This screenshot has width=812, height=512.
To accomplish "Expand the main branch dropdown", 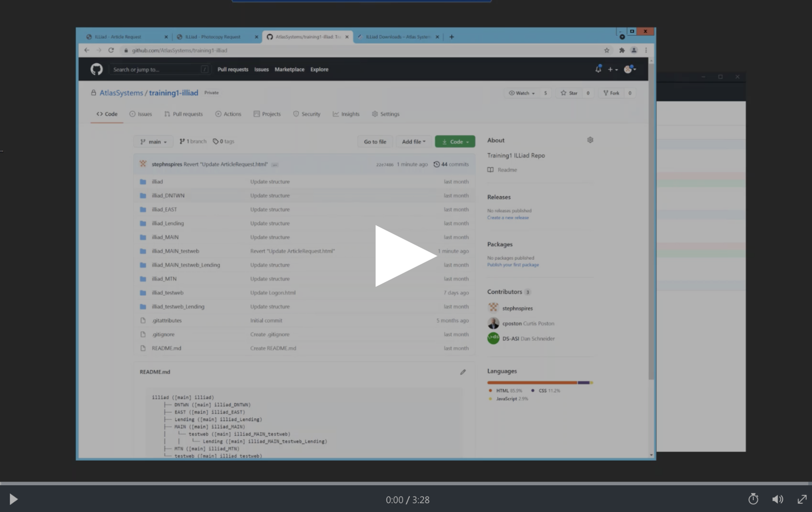I will [154, 142].
